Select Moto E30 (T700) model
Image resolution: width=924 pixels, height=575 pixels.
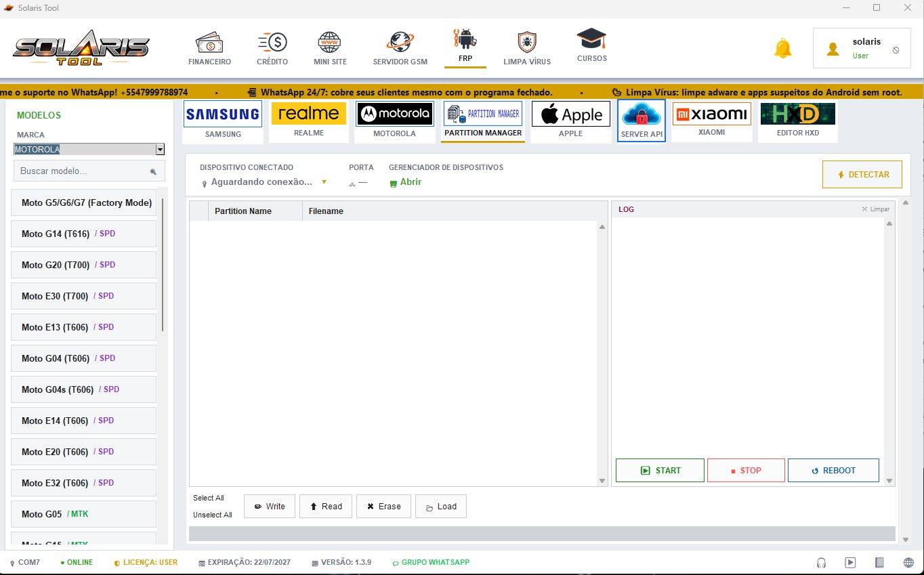click(84, 296)
